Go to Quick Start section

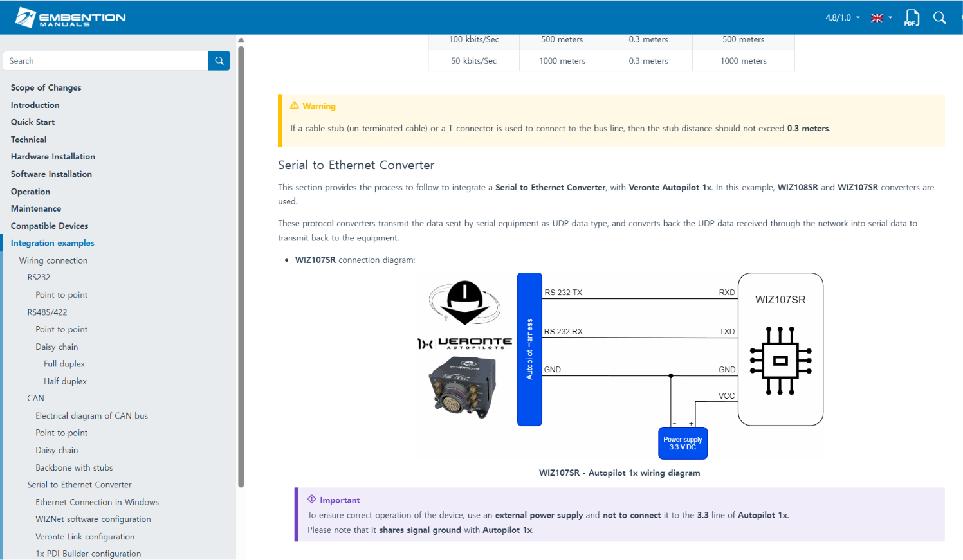point(33,122)
